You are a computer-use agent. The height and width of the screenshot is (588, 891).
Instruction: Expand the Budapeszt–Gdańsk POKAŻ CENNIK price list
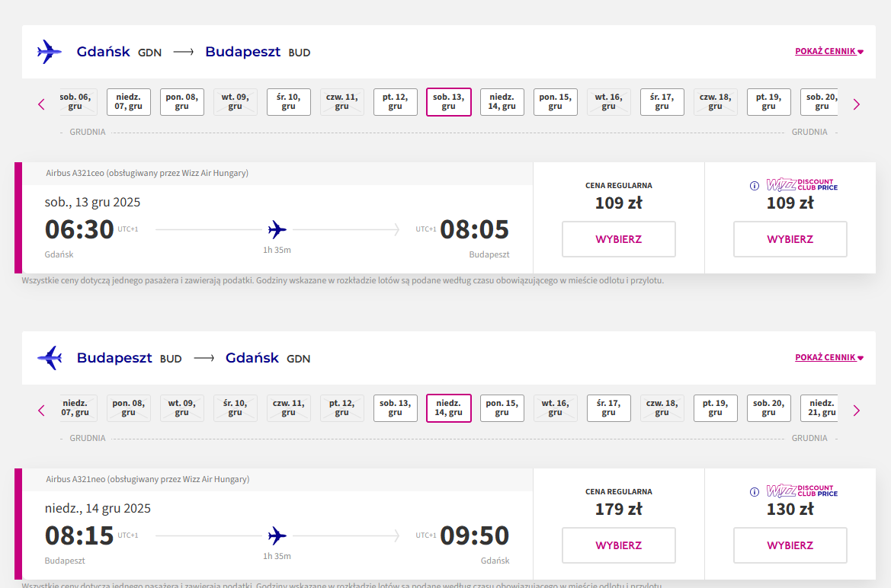pos(829,357)
